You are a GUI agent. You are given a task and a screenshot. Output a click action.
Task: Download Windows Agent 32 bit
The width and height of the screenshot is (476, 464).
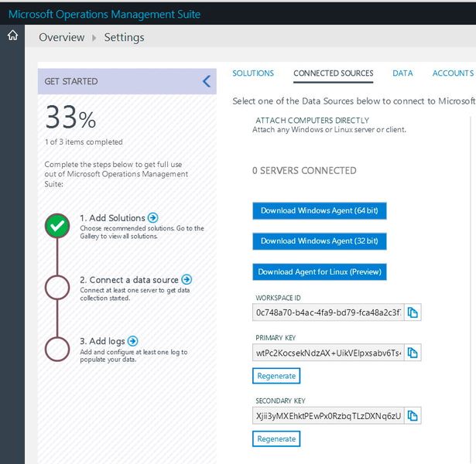[x=320, y=241]
